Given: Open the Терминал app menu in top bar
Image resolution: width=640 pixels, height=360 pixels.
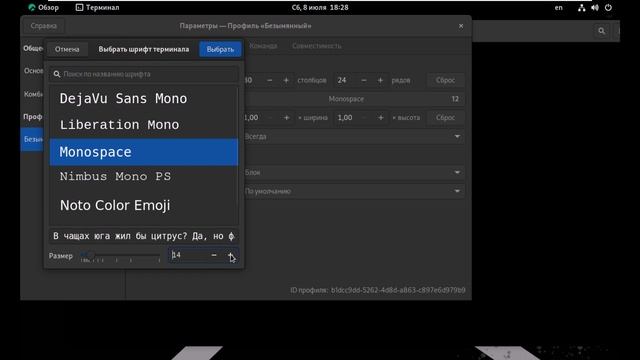Looking at the screenshot, I should [98, 7].
